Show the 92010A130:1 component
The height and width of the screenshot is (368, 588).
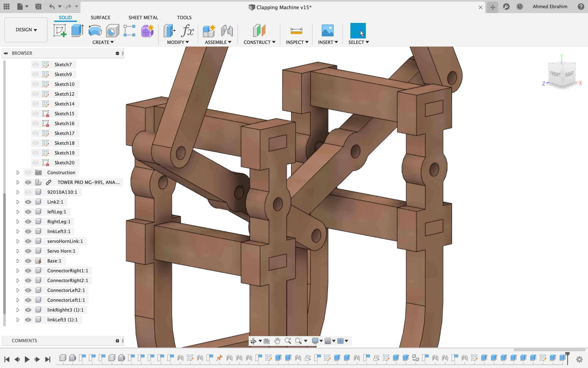coord(28,192)
